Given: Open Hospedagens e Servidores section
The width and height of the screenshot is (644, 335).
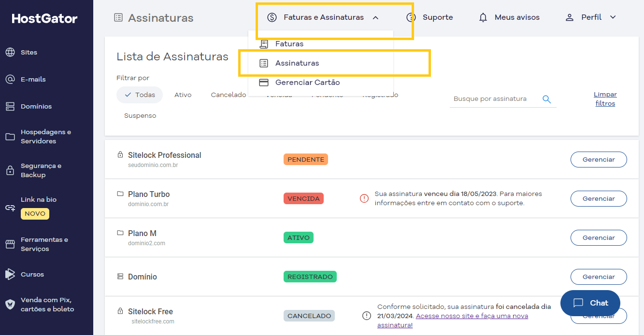Looking at the screenshot, I should pos(46,137).
